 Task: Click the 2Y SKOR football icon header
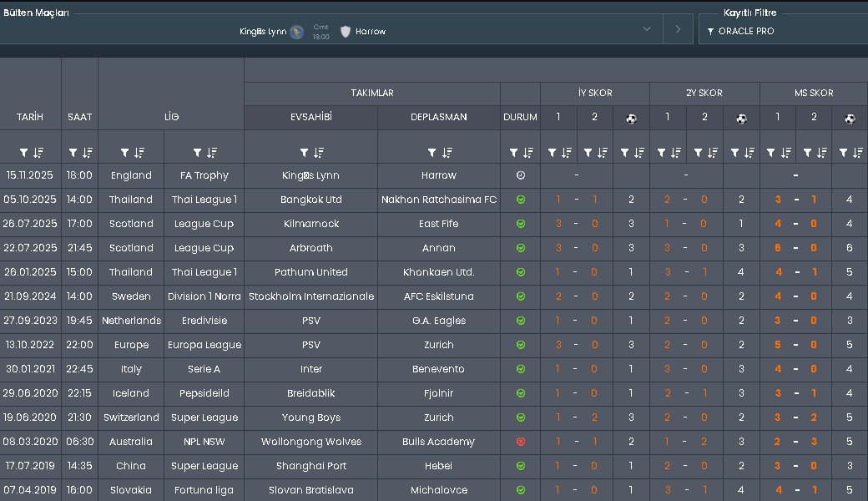pos(741,119)
